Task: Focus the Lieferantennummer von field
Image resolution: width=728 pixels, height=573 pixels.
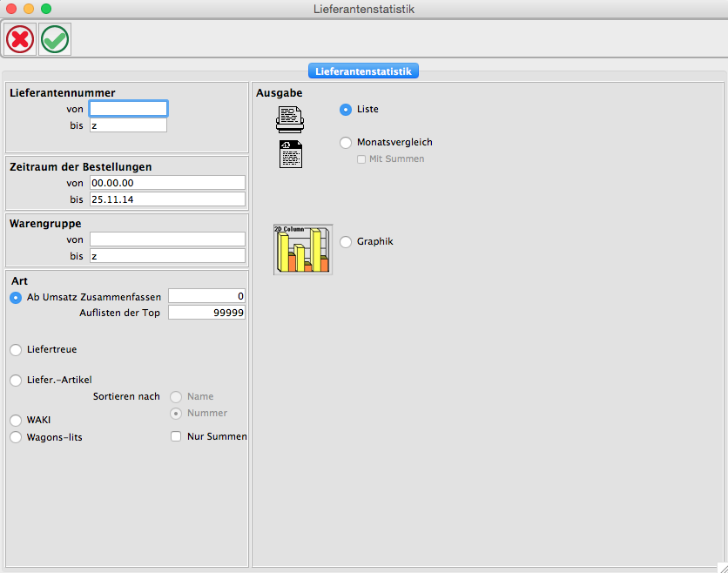Action: [x=128, y=109]
